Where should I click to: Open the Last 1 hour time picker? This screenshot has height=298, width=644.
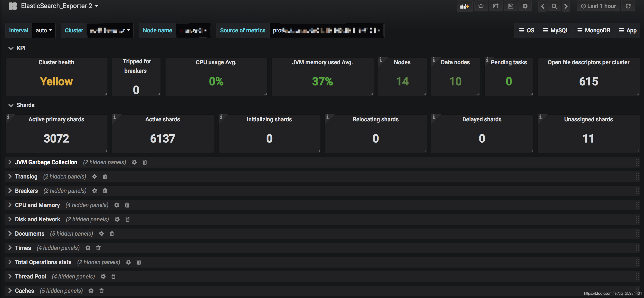click(598, 6)
